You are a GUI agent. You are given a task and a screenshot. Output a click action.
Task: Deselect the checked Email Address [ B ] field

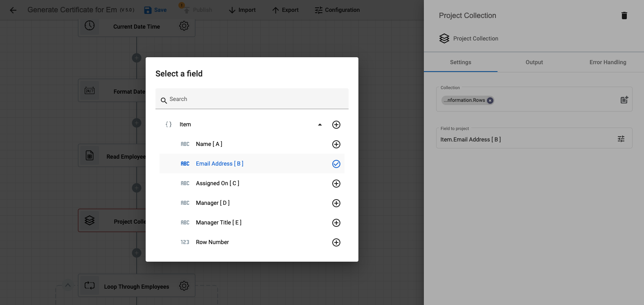[336, 164]
